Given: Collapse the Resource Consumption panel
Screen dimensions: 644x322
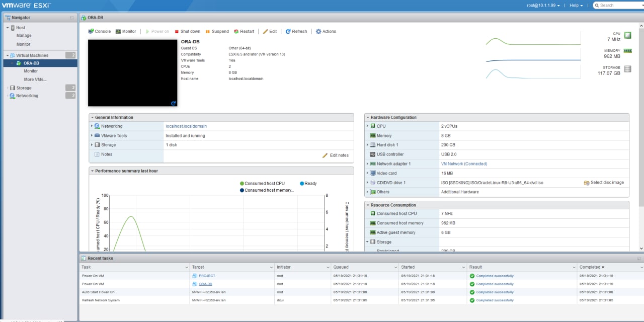Looking at the screenshot, I should [x=368, y=205].
